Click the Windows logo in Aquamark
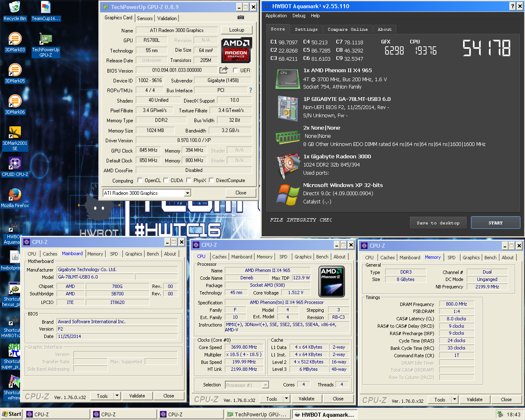The image size is (525, 420). tap(288, 194)
